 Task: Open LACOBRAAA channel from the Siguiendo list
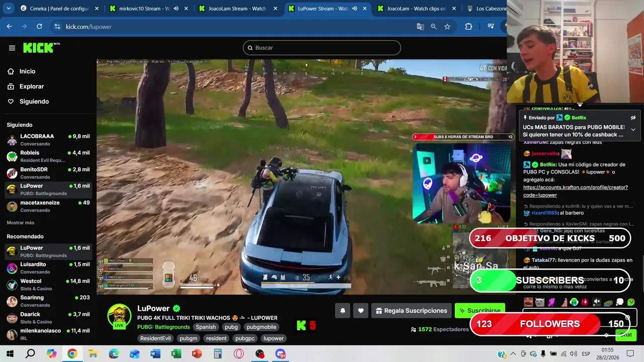tap(48, 140)
